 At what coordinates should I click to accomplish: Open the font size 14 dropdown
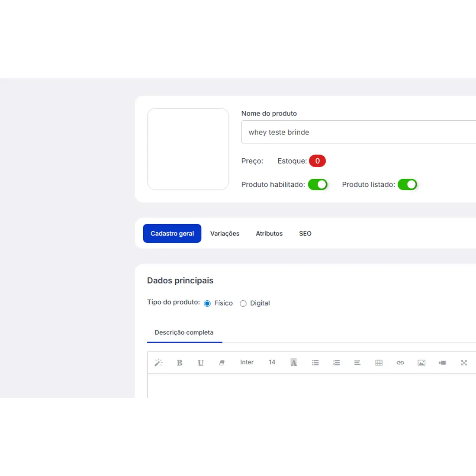(272, 362)
